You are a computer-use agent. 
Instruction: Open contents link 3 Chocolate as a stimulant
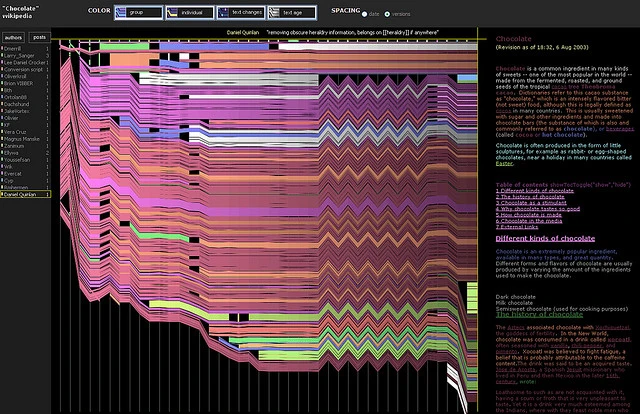tap(531, 203)
